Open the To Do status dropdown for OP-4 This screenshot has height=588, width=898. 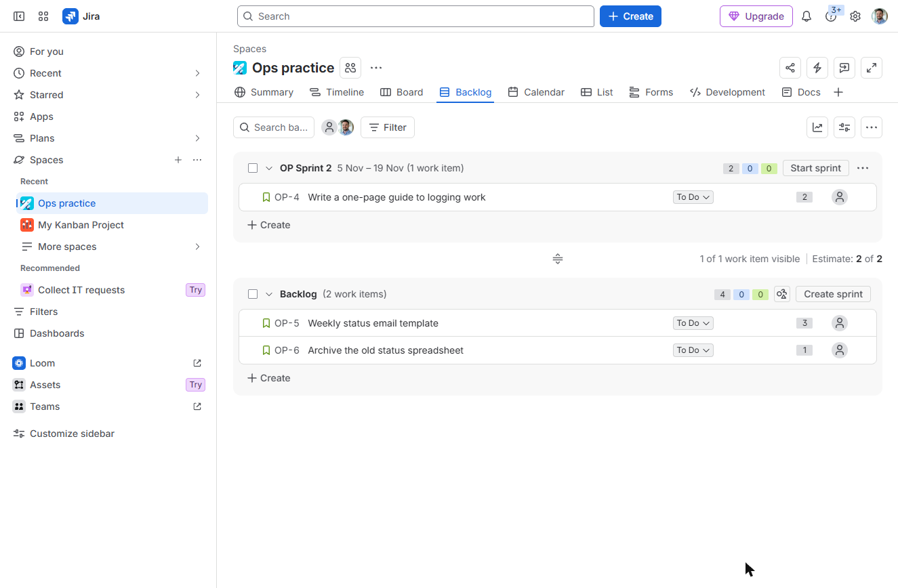tap(693, 197)
